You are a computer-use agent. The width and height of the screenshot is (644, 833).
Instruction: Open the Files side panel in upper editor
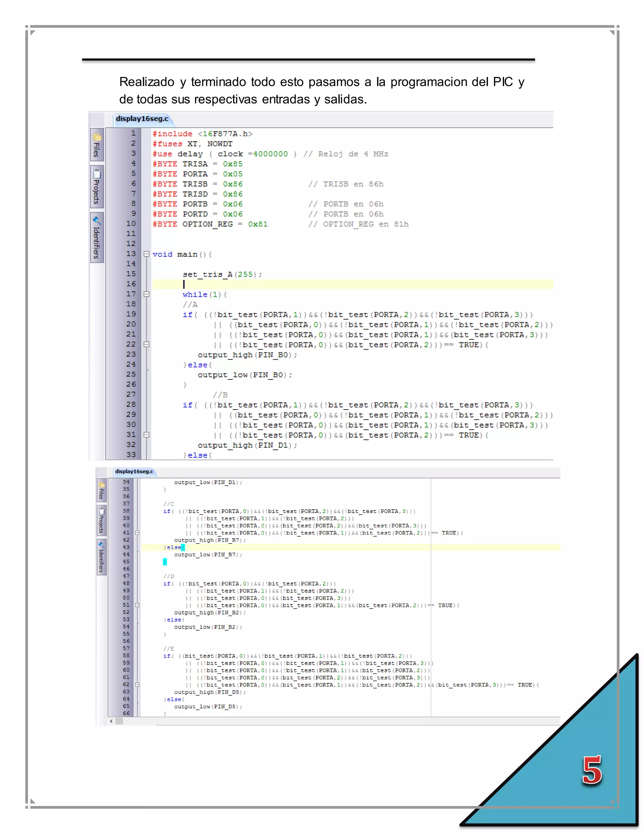[x=97, y=145]
